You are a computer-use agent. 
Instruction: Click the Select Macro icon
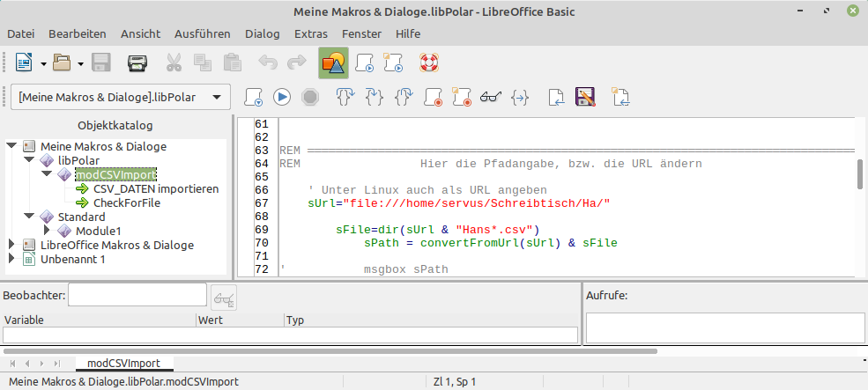(x=365, y=63)
